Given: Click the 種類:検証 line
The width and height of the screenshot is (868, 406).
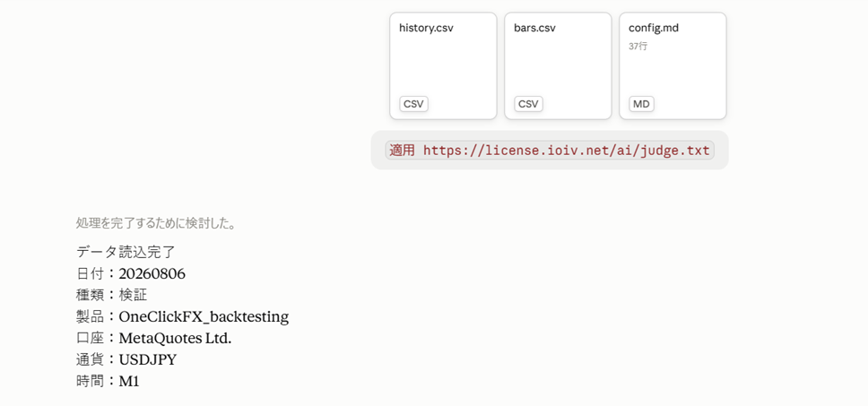Looking at the screenshot, I should [x=111, y=296].
